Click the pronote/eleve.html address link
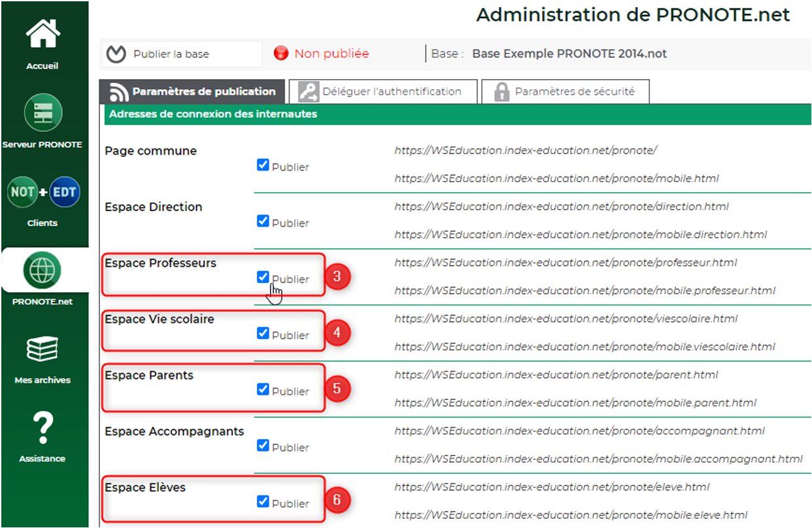 [552, 487]
